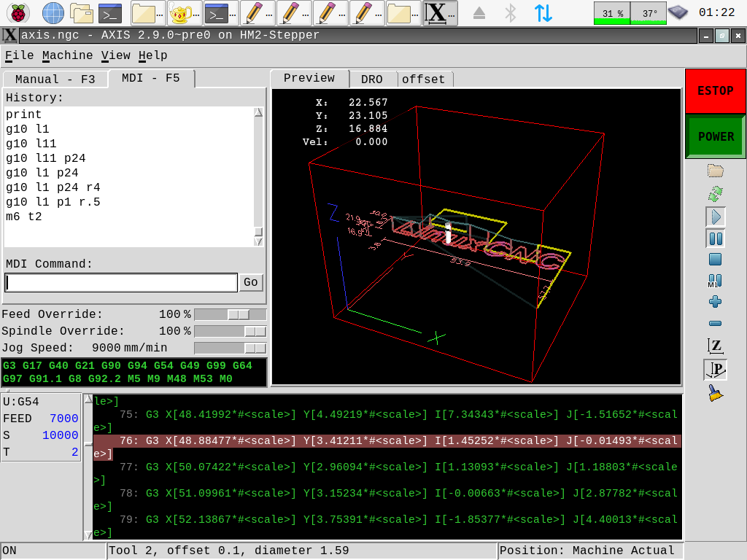Click the FEED value 7000
This screenshot has height=560, width=747.
coord(64,419)
